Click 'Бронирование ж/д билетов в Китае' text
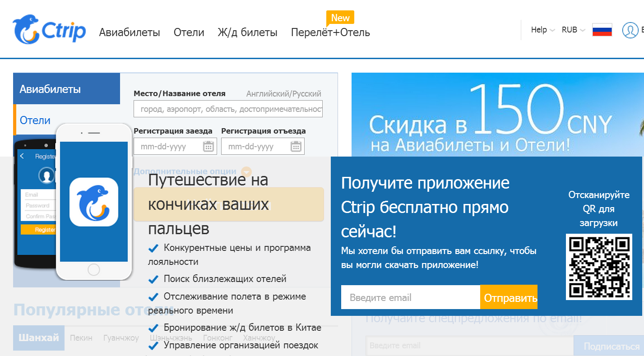This screenshot has width=644, height=356. pos(242,328)
